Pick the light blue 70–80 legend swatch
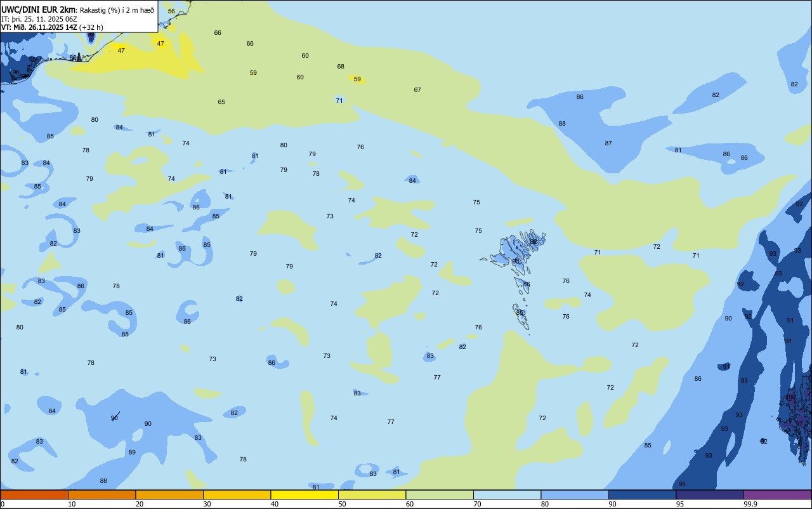 [507, 494]
